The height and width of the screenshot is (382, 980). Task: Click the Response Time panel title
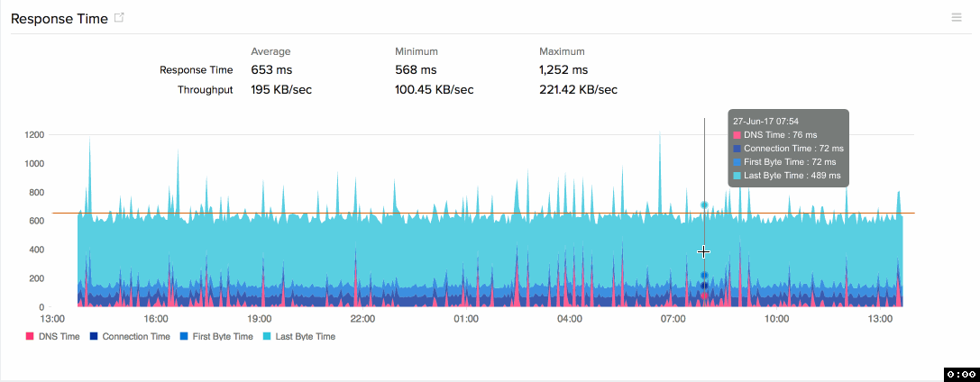click(60, 19)
